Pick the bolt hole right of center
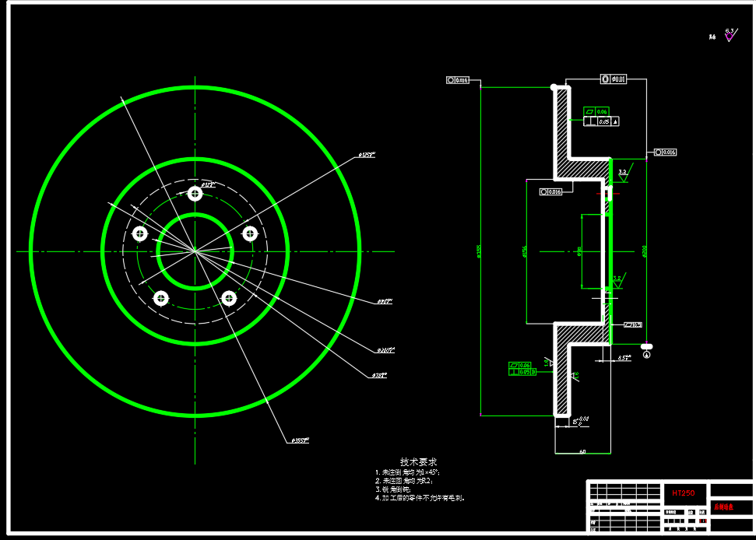The width and height of the screenshot is (756, 540). (250, 234)
